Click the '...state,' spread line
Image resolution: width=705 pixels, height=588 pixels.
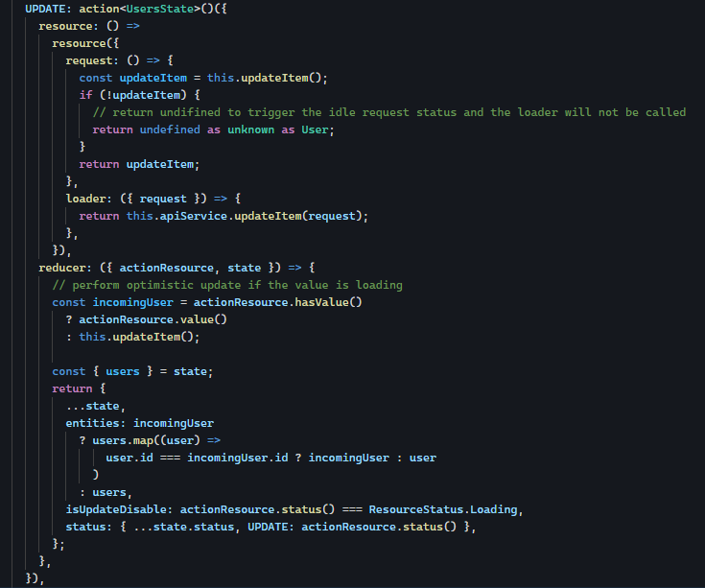(95, 406)
